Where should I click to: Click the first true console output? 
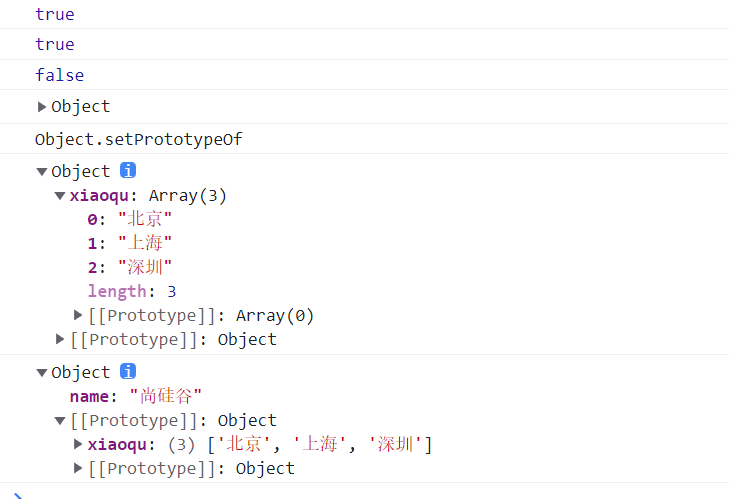click(54, 14)
